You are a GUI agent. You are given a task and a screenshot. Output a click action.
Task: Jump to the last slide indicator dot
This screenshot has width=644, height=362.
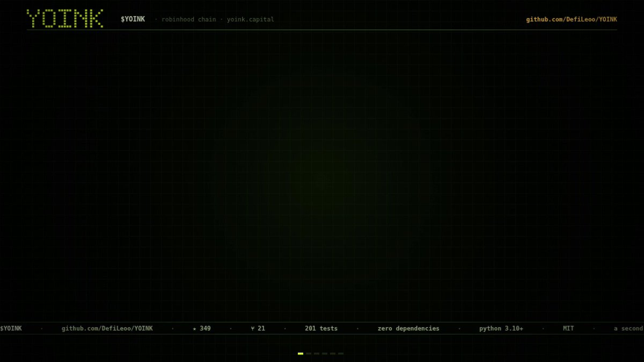tap(341, 353)
